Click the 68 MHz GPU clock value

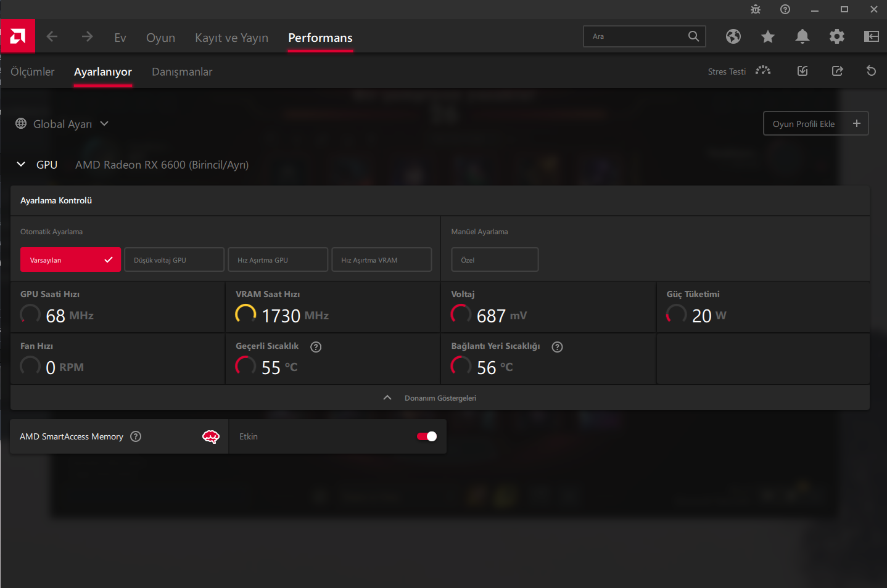coord(70,316)
